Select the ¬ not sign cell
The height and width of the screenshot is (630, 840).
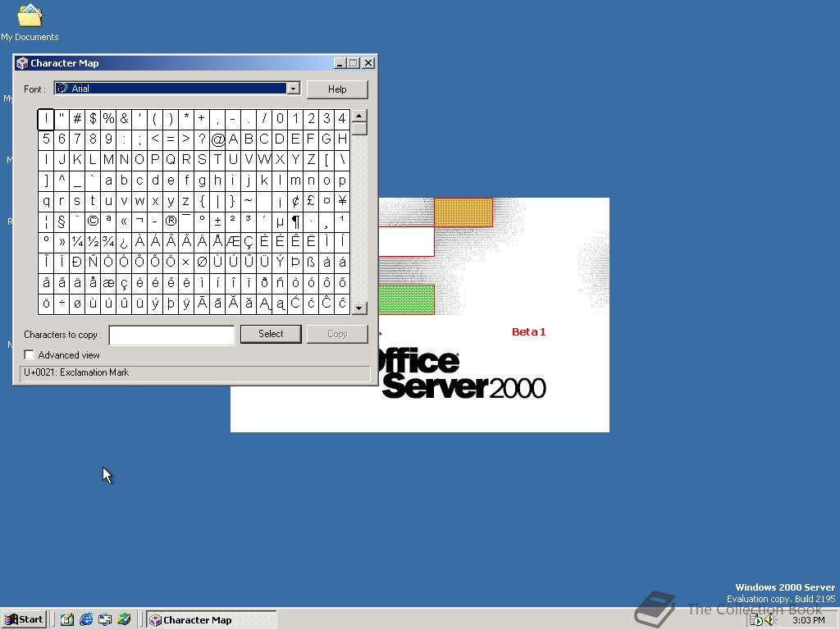pos(139,221)
